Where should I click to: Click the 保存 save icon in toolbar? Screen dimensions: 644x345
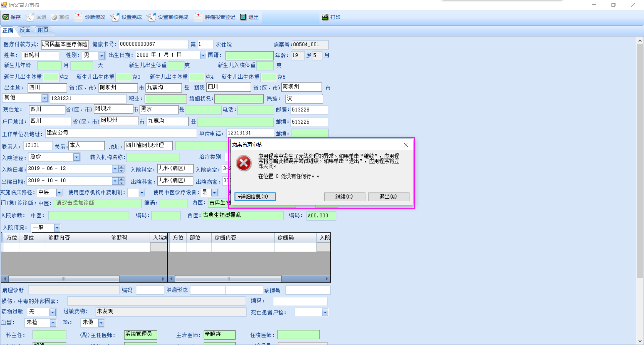pos(6,17)
